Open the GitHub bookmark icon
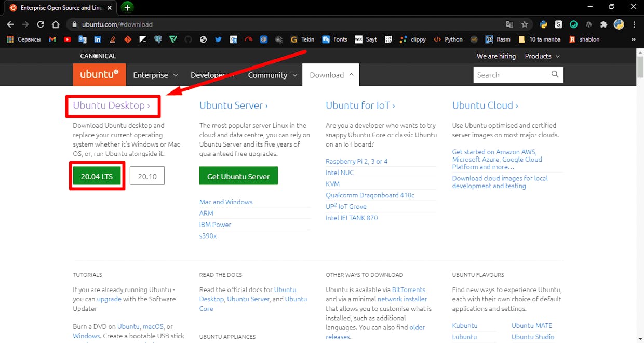The width and height of the screenshot is (644, 343). 188,39
